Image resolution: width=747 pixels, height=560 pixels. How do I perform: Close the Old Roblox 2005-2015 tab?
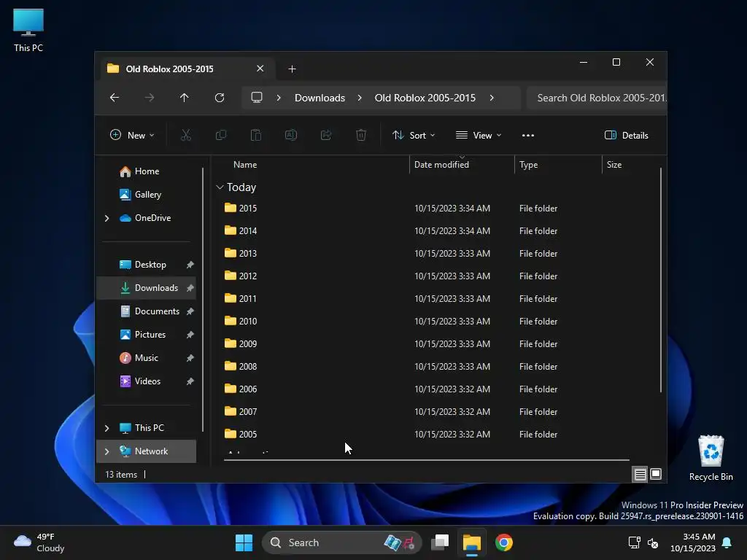click(x=260, y=69)
